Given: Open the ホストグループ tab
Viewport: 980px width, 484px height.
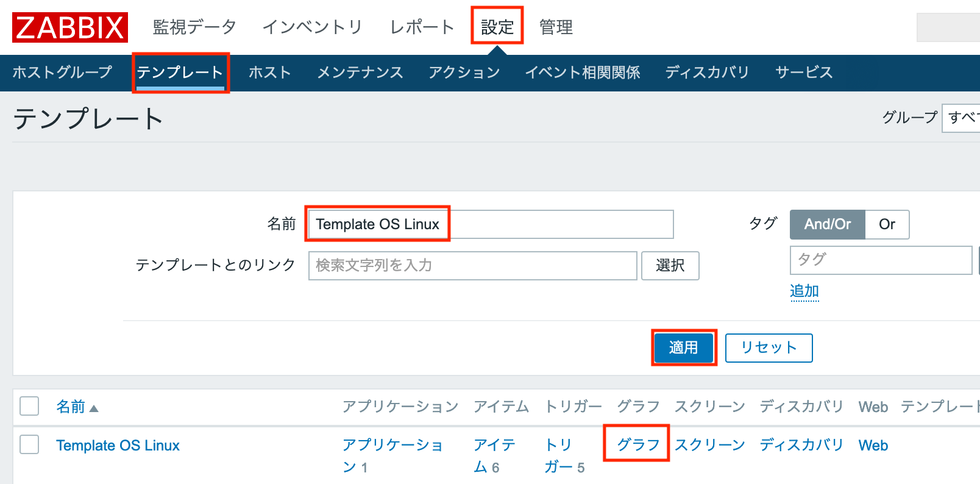Looking at the screenshot, I should (x=63, y=72).
